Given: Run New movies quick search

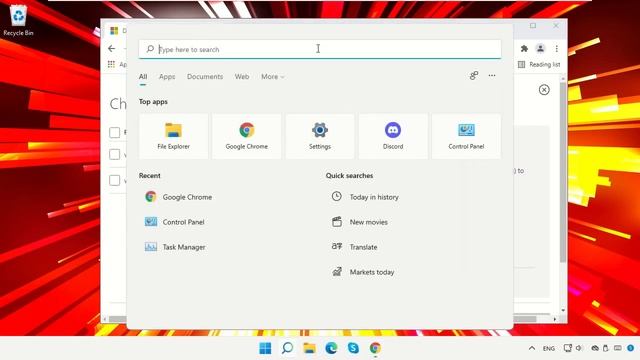Looking at the screenshot, I should click(360, 222).
